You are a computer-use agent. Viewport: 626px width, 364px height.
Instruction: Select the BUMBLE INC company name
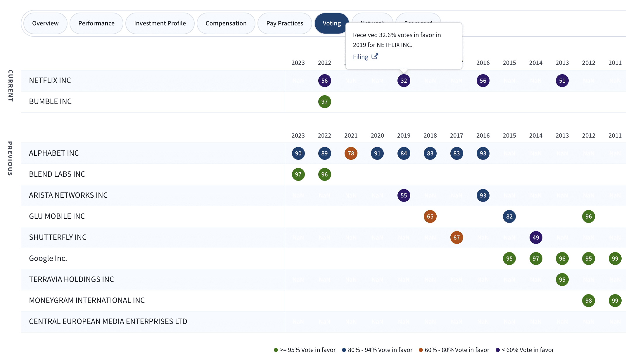coord(50,102)
